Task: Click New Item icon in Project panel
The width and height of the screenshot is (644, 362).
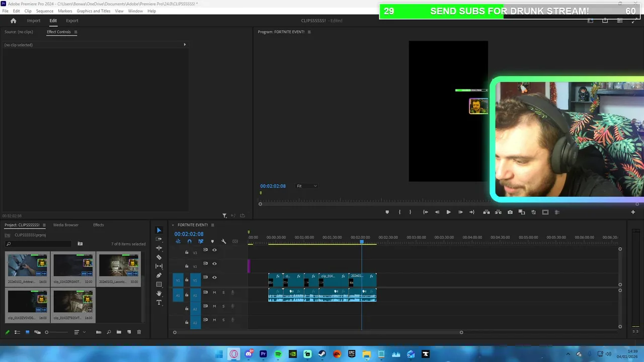Action: [x=129, y=332]
